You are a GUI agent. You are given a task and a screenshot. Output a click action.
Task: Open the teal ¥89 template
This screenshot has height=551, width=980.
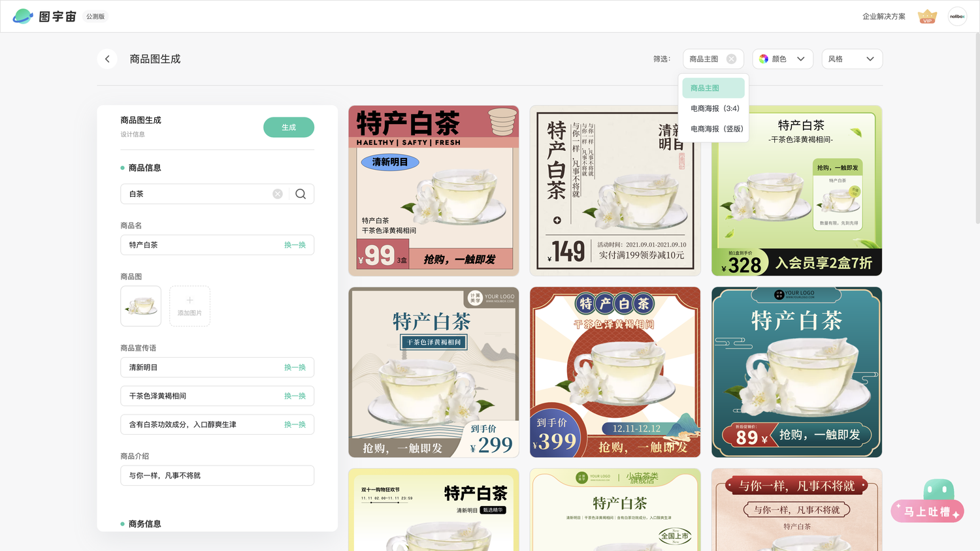pyautogui.click(x=796, y=372)
